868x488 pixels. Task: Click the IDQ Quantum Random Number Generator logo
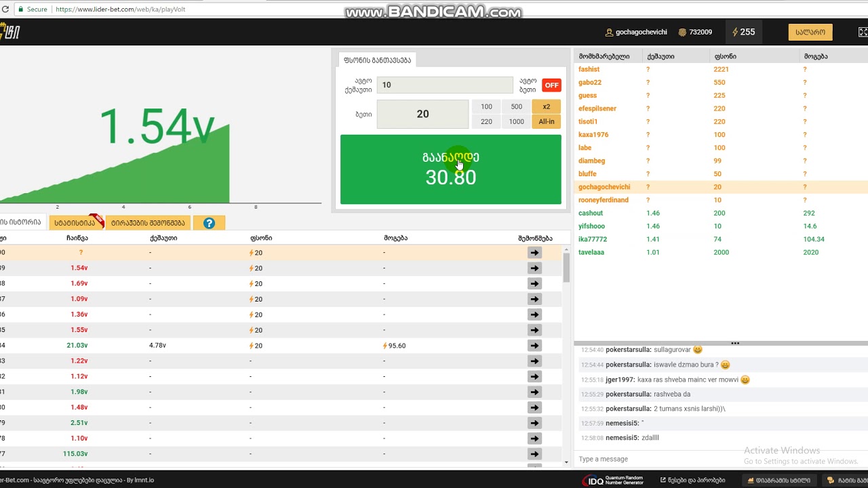point(613,481)
